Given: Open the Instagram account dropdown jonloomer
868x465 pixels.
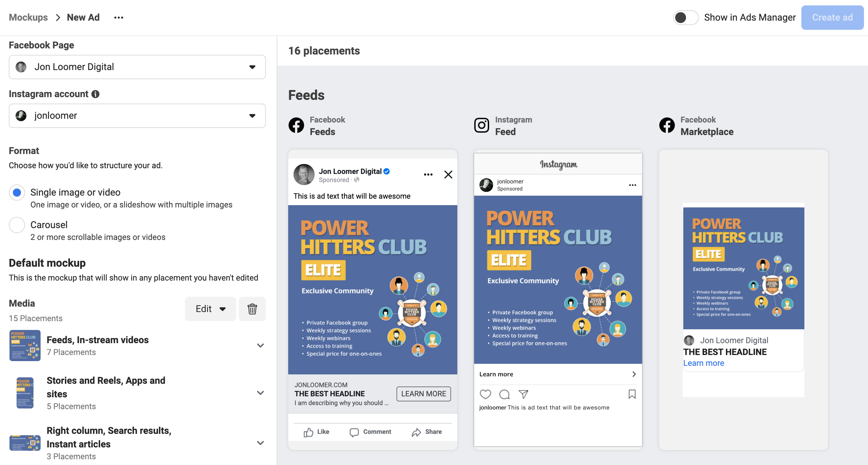Looking at the screenshot, I should point(137,116).
